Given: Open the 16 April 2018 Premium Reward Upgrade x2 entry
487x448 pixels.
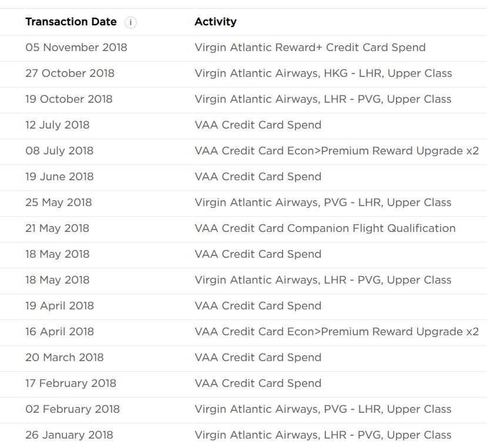Looking at the screenshot, I should [337, 331].
